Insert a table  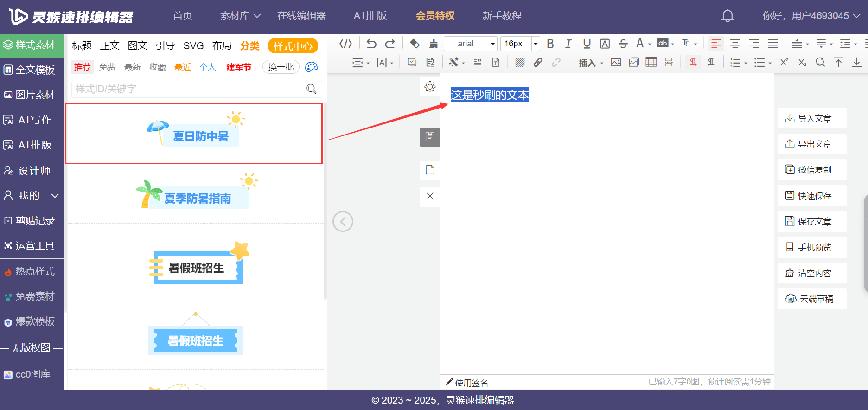(651, 62)
